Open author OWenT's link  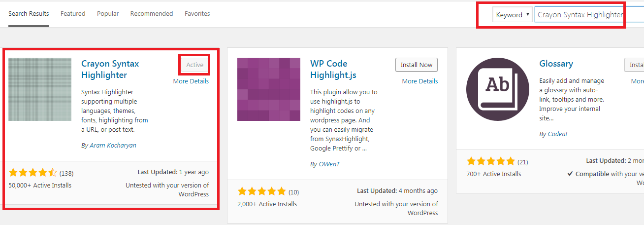(x=329, y=164)
